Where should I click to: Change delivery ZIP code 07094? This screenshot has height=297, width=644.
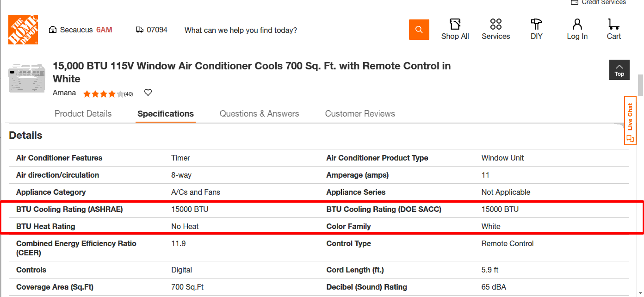(x=152, y=30)
